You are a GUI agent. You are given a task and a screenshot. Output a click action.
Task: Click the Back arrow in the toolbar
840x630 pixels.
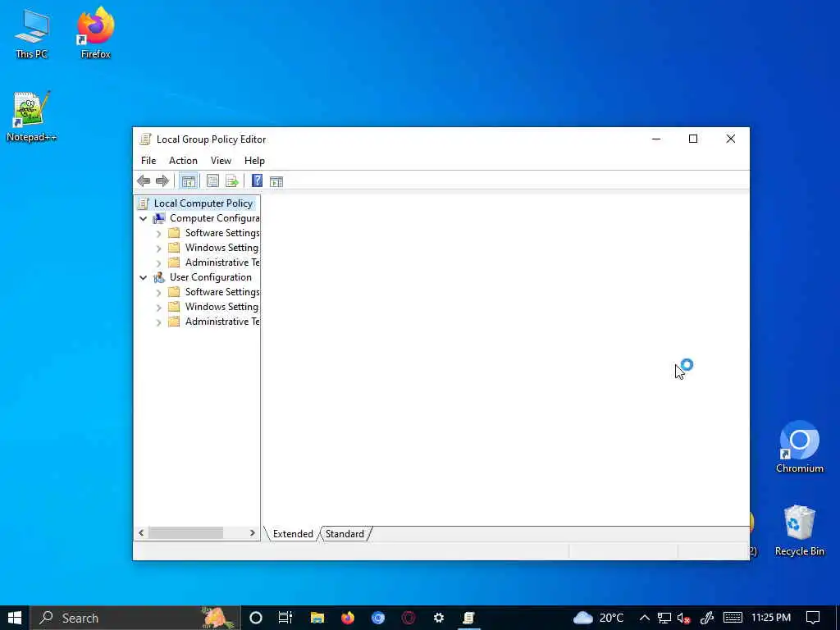[144, 181]
